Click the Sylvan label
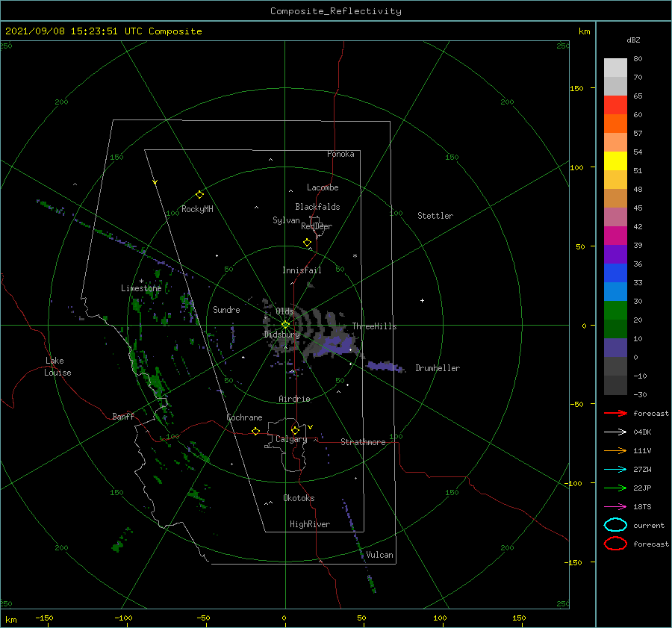Screen dimensions: 672x628 point(286,220)
